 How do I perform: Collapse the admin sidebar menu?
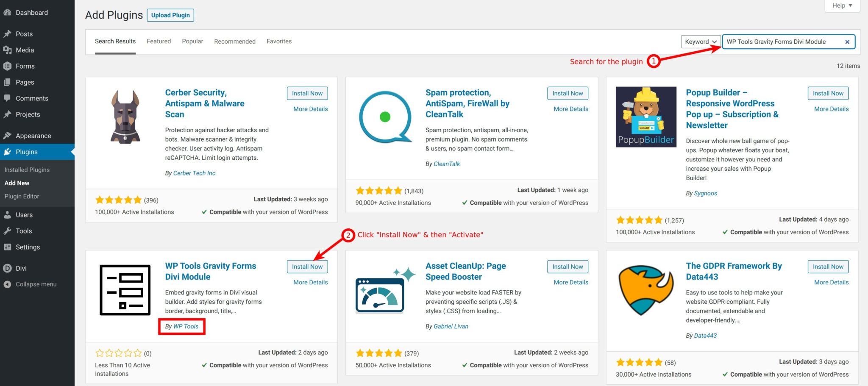pyautogui.click(x=8, y=284)
